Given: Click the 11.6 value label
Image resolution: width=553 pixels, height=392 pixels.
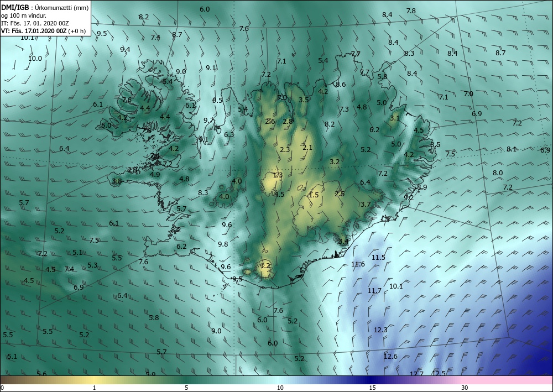Looking at the screenshot, I should point(358,264).
